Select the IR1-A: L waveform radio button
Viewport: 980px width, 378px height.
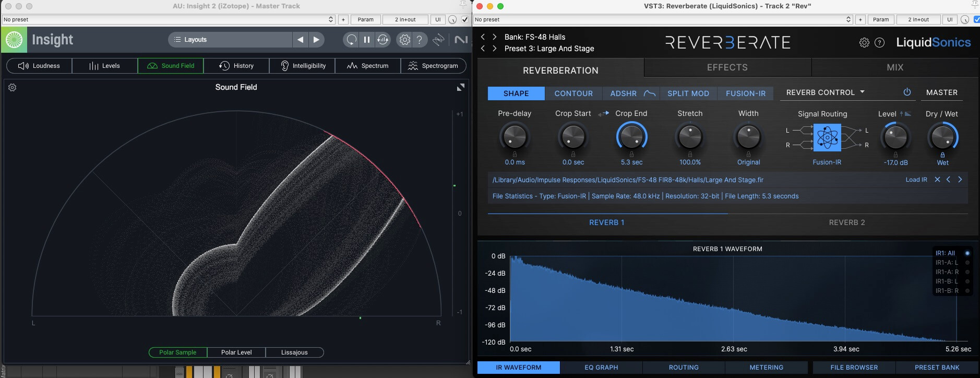point(967,263)
